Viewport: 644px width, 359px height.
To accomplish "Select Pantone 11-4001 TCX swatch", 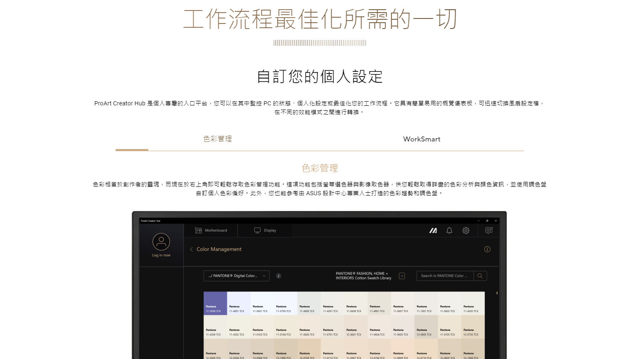I will pyautogui.click(x=239, y=304).
